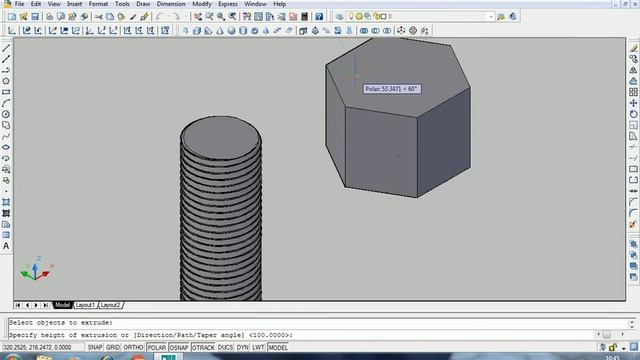Image resolution: width=640 pixels, height=360 pixels.
Task: Click the Union boolean icon
Action: click(364, 31)
